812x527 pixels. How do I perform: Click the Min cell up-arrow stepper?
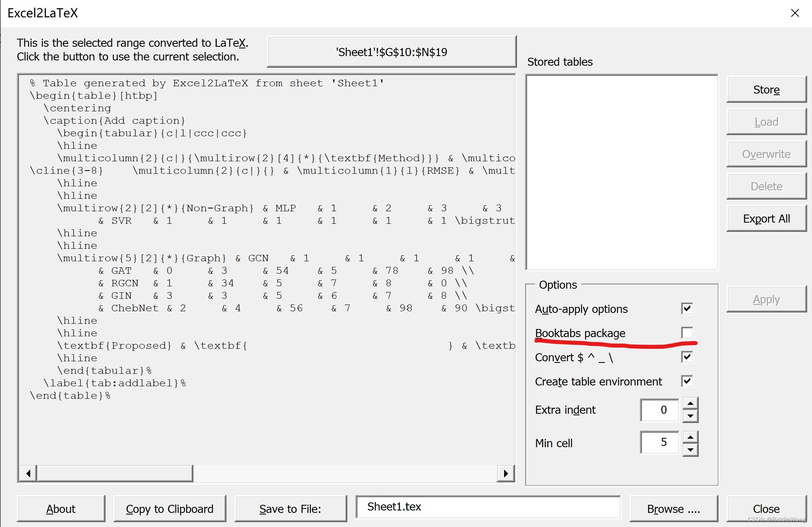(691, 437)
